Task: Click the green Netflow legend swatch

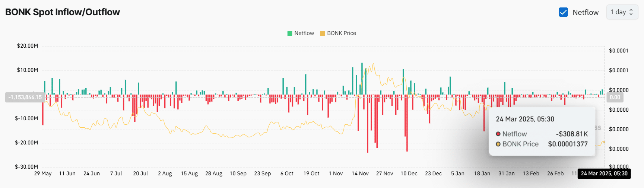Action: click(290, 33)
